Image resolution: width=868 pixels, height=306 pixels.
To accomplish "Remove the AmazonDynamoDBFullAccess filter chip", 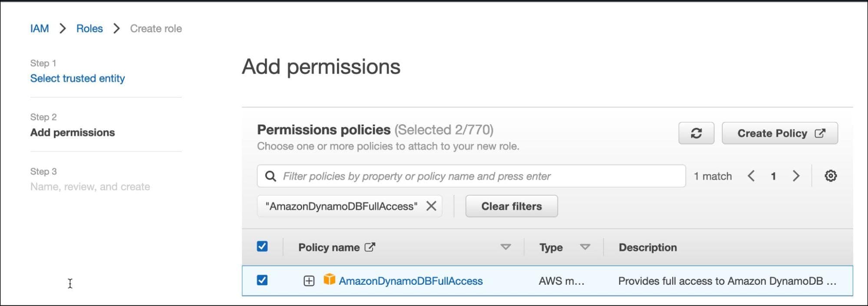I will pos(431,206).
